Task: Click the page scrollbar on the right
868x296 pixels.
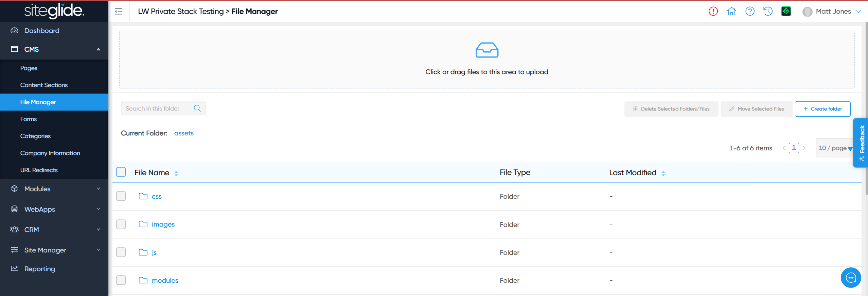Action: point(865,109)
